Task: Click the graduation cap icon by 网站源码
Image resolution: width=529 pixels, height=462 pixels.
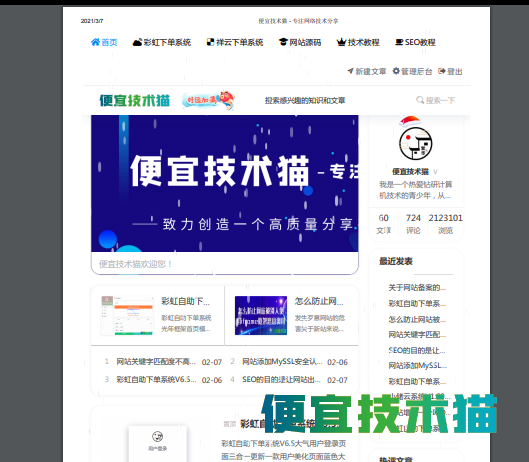Action: (x=283, y=42)
